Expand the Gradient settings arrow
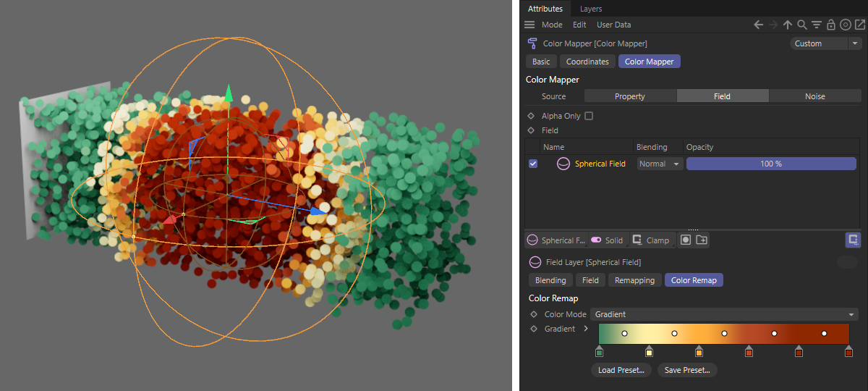Image resolution: width=868 pixels, height=391 pixels. click(x=586, y=329)
